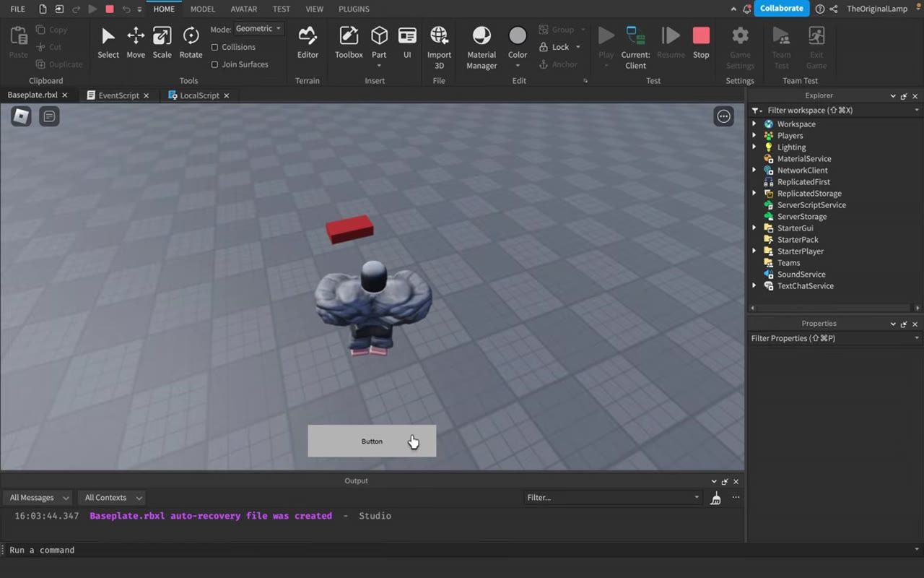The height and width of the screenshot is (578, 924).
Task: Expand the StarterGui tree node
Action: [754, 228]
